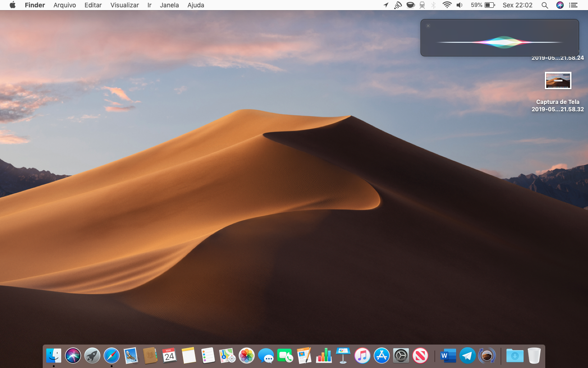The width and height of the screenshot is (588, 368).
Task: Open the Visualizar menu
Action: 124,5
